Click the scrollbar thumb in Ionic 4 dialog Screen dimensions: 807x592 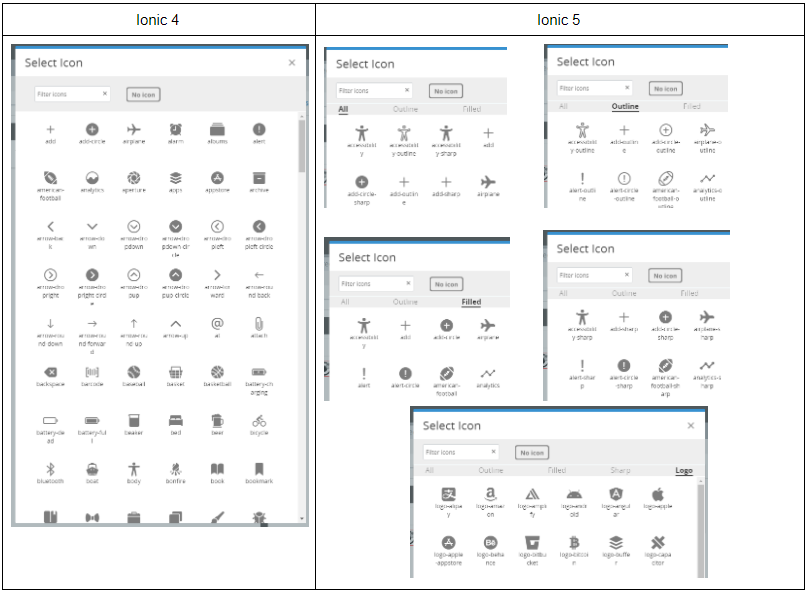click(302, 146)
